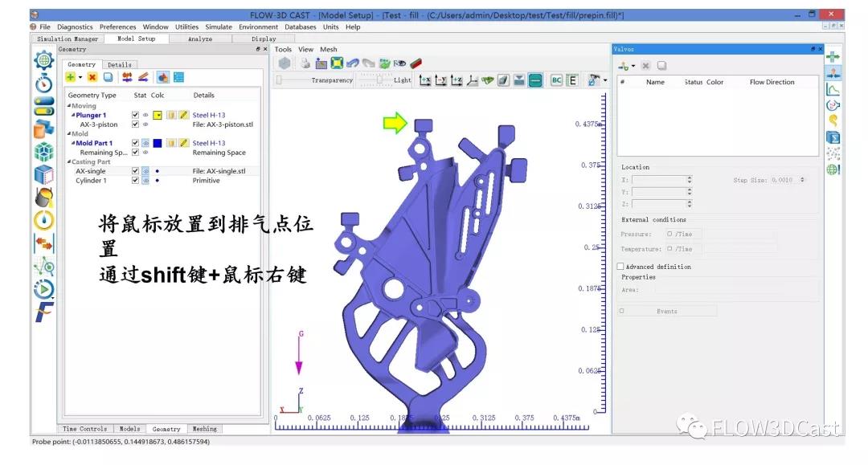Open the stopwatch time settings sidebar icon
Viewport: 868px width, 465px height.
point(43,83)
